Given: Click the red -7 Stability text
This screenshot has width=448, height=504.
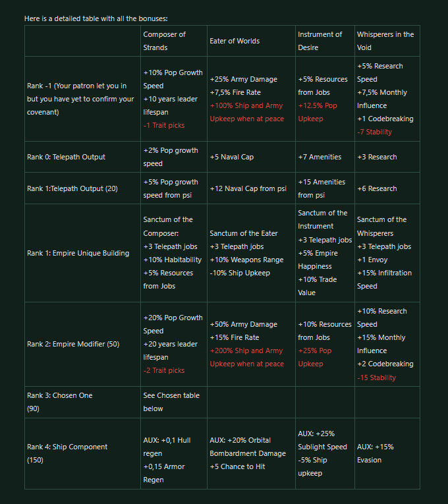Looking at the screenshot, I should (374, 132).
